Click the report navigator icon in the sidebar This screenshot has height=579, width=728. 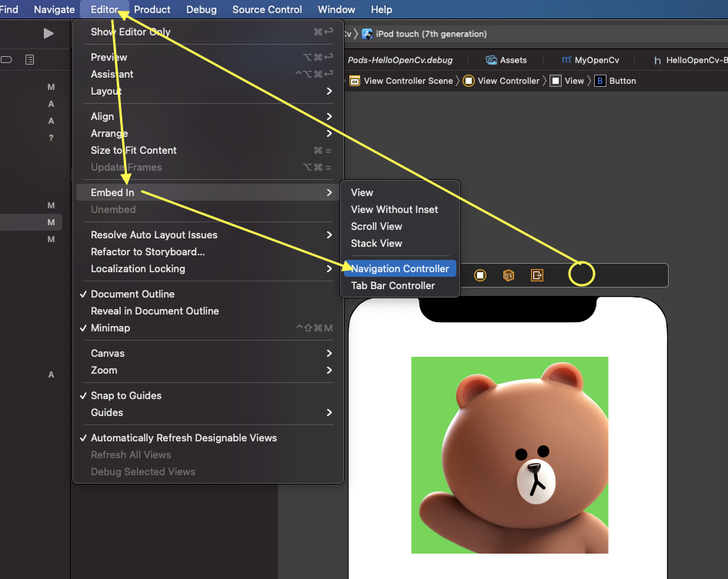[x=30, y=59]
